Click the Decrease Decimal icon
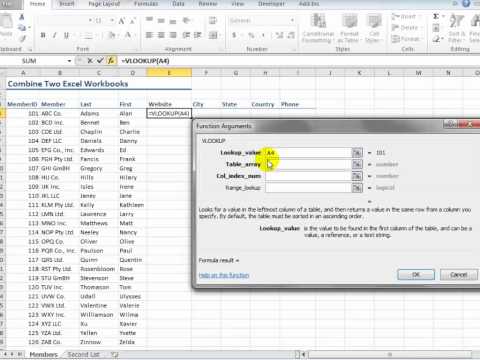480x360 pixels. pyautogui.click(x=291, y=35)
